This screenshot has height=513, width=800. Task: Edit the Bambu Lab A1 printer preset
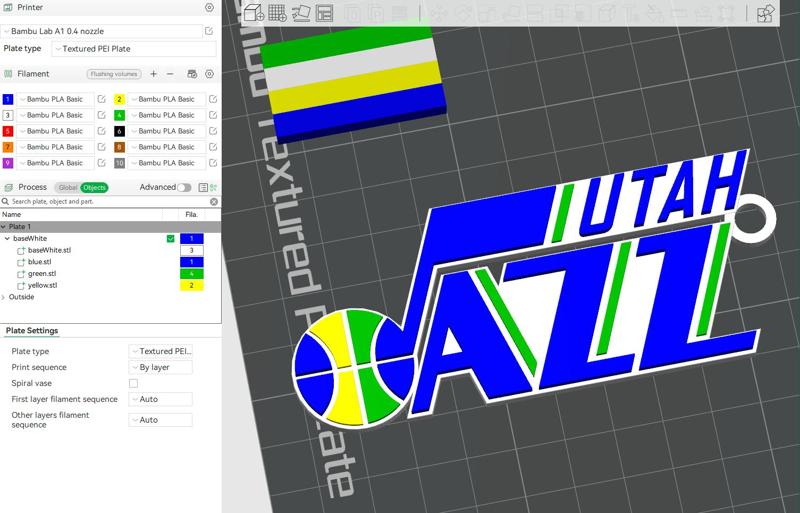(209, 31)
